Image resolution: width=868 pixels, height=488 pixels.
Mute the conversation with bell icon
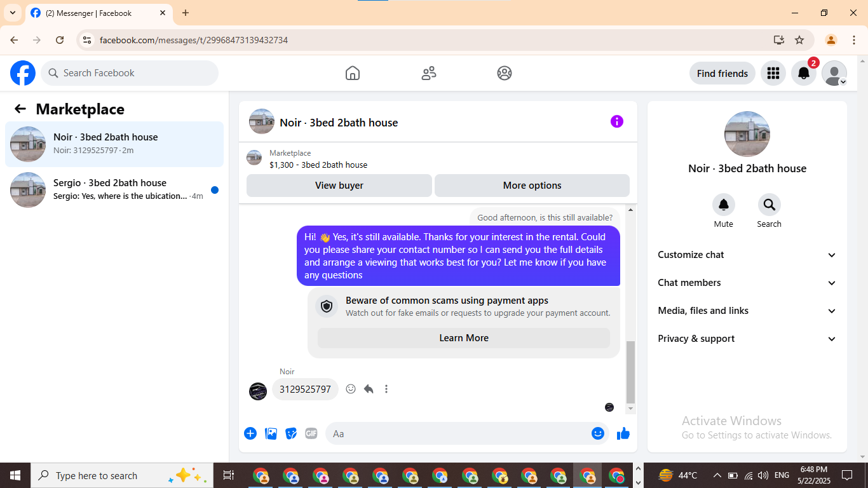pyautogui.click(x=724, y=205)
